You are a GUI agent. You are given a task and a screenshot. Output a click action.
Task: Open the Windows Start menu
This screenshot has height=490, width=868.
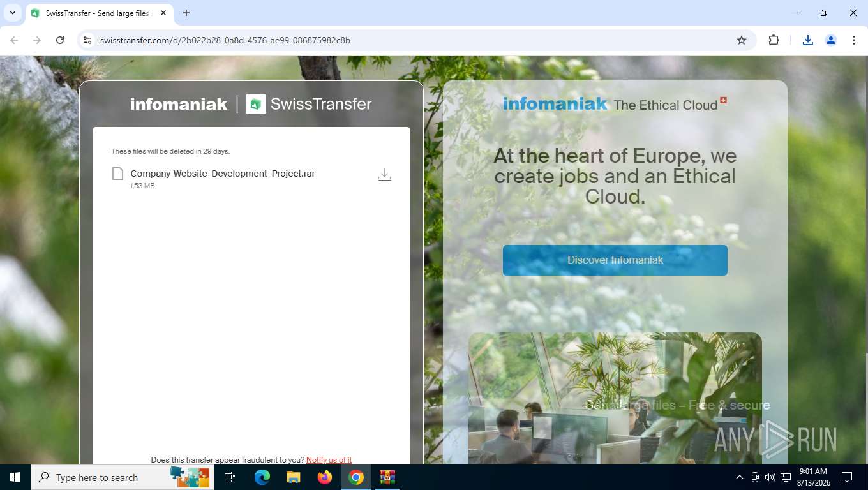(x=15, y=477)
